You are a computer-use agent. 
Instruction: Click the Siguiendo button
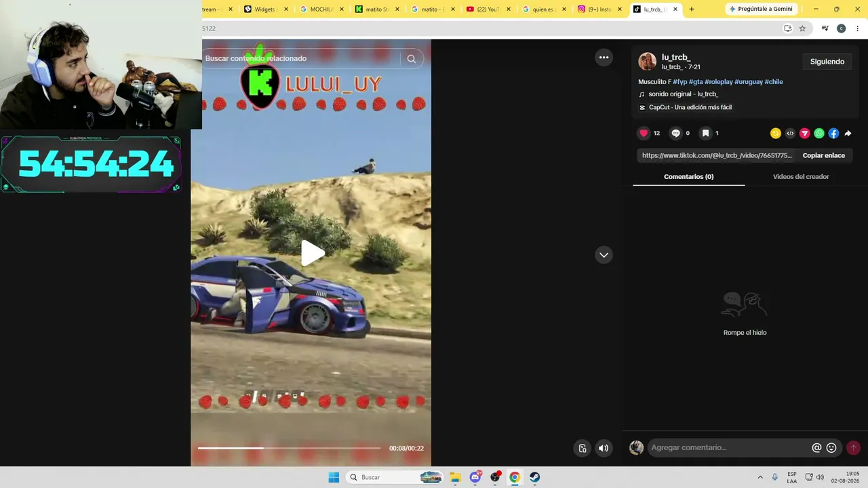tap(827, 62)
